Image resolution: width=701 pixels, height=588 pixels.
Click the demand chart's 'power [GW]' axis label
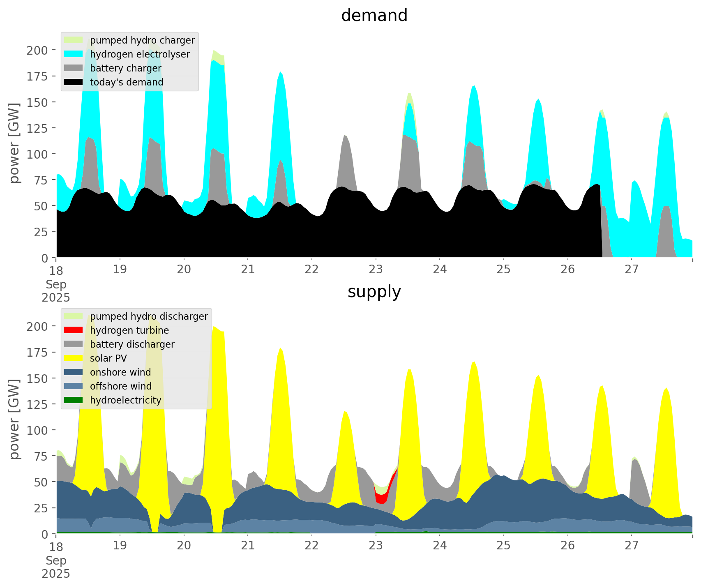coord(14,143)
